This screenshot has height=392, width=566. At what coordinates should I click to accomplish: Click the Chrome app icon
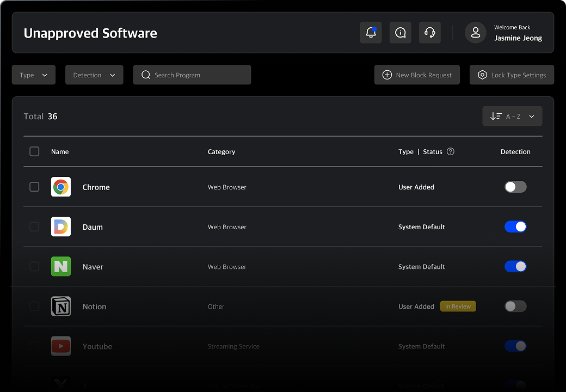pyautogui.click(x=60, y=187)
